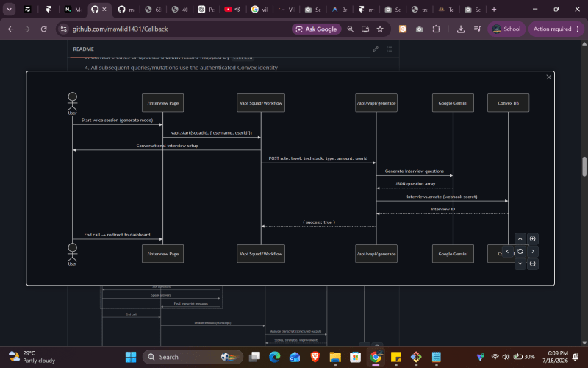Open the volume control in system tray
The width and height of the screenshot is (588, 368).
click(506, 357)
